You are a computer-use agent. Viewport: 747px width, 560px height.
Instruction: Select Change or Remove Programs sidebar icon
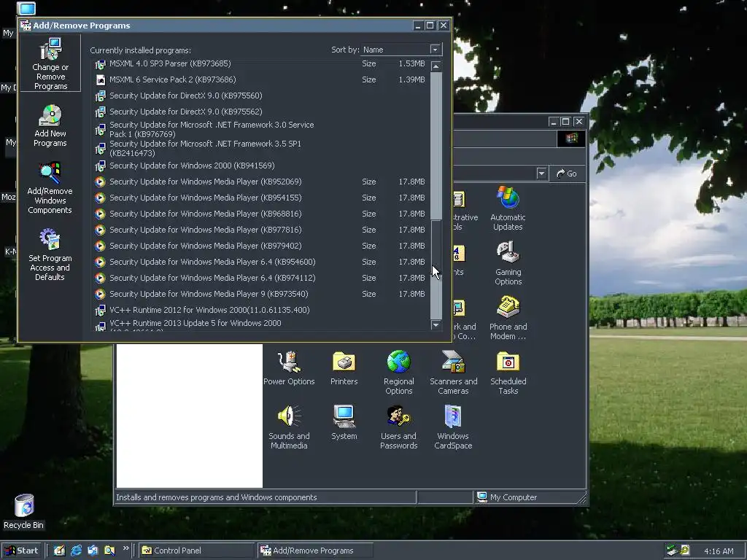click(x=50, y=64)
